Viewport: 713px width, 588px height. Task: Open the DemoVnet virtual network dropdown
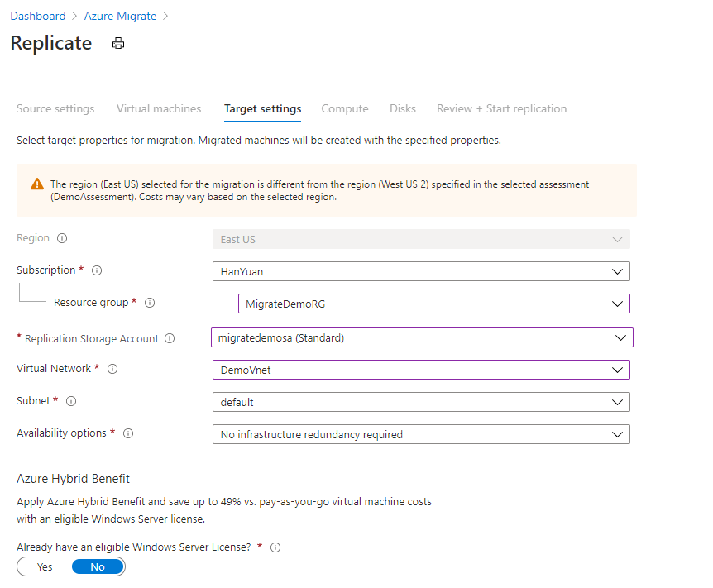click(421, 370)
